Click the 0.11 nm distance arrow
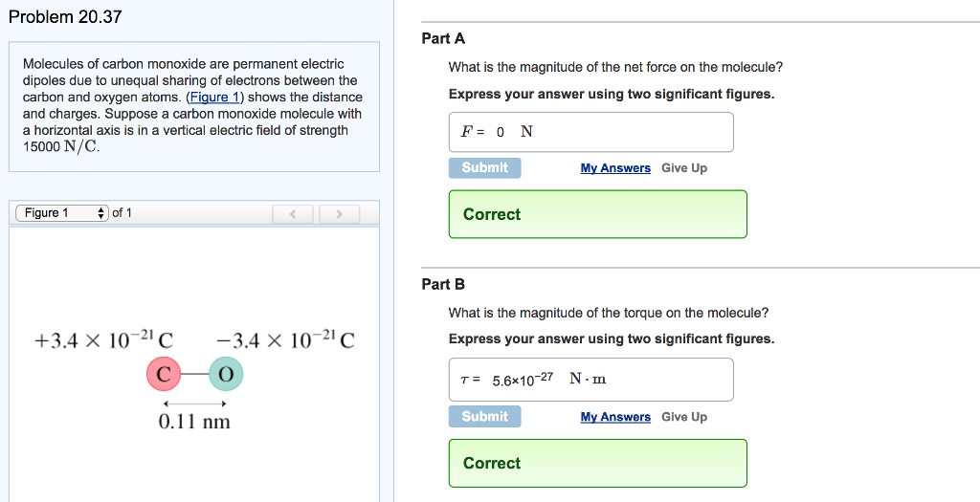980x502 pixels. click(194, 403)
